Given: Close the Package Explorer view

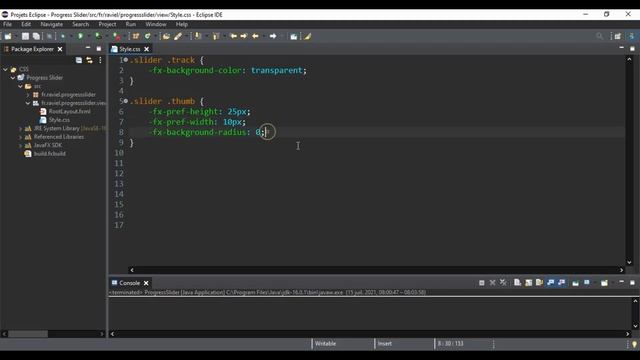Looking at the screenshot, I should tap(60, 49).
